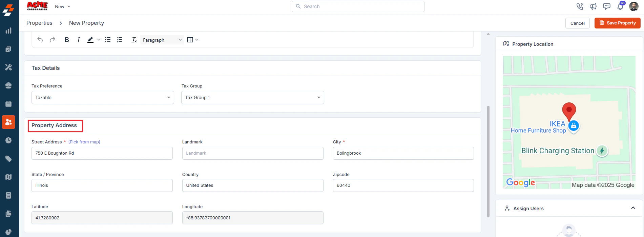Click the Search field
Image resolution: width=644 pixels, height=237 pixels.
tap(358, 6)
